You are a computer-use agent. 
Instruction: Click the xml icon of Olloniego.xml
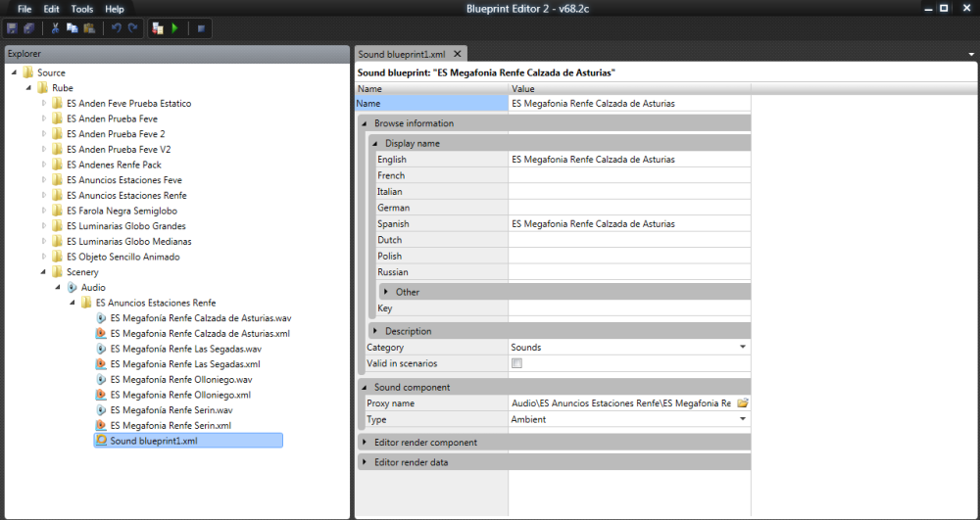tap(101, 395)
